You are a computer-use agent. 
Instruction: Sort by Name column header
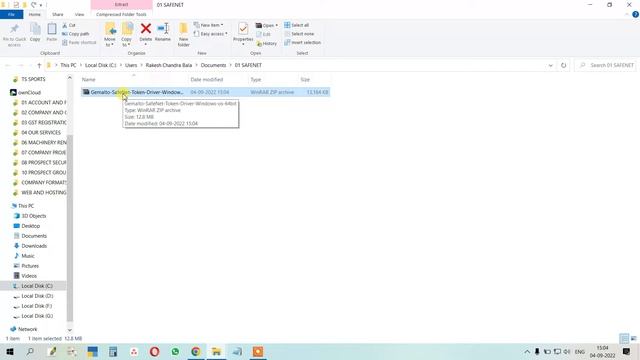[x=89, y=80]
